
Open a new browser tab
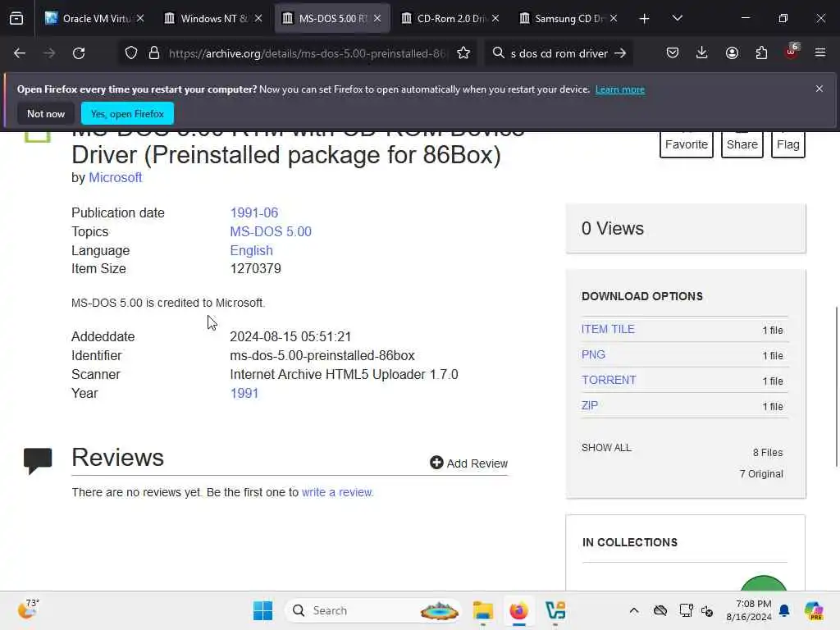tap(645, 19)
